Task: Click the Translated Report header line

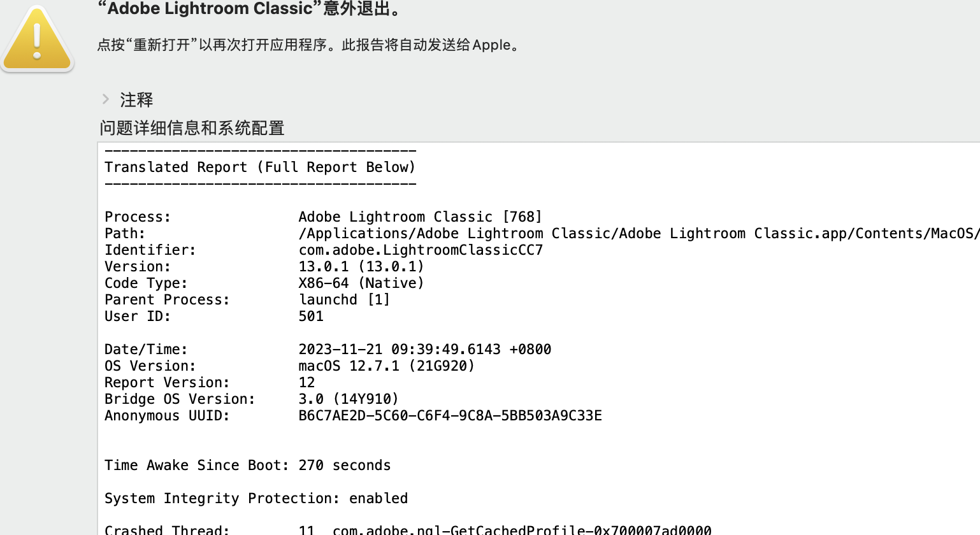Action: tap(260, 168)
